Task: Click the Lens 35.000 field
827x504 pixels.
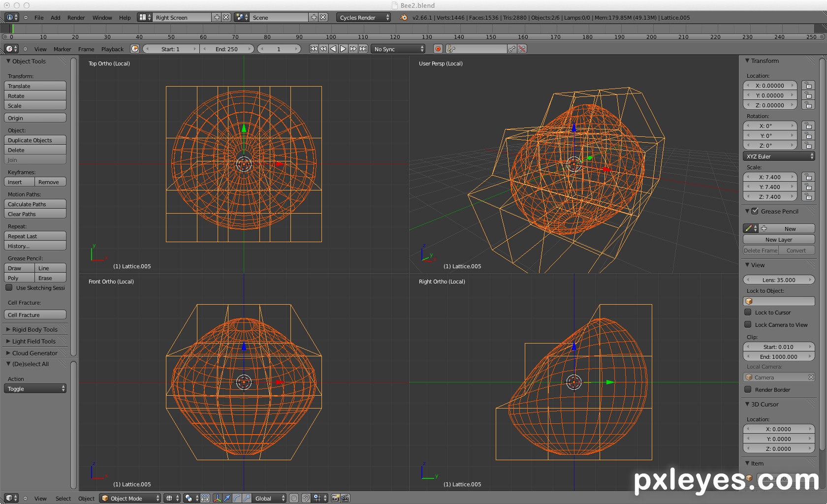Action: (x=779, y=280)
